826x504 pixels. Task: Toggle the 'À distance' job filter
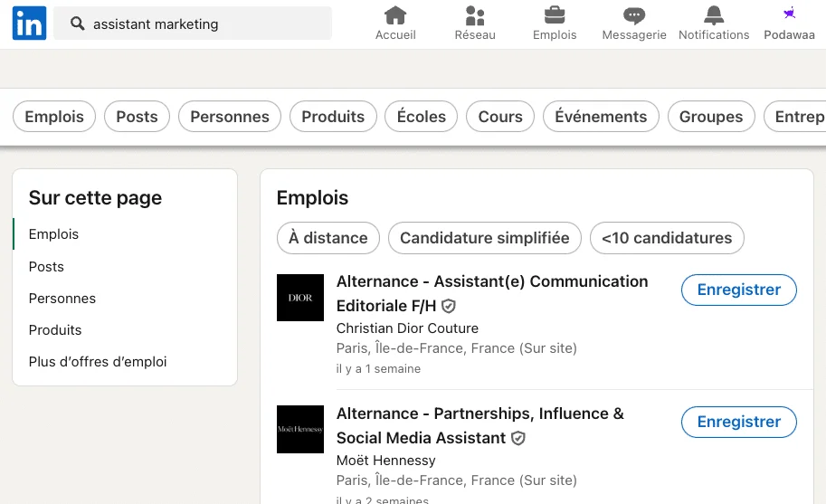click(x=328, y=238)
